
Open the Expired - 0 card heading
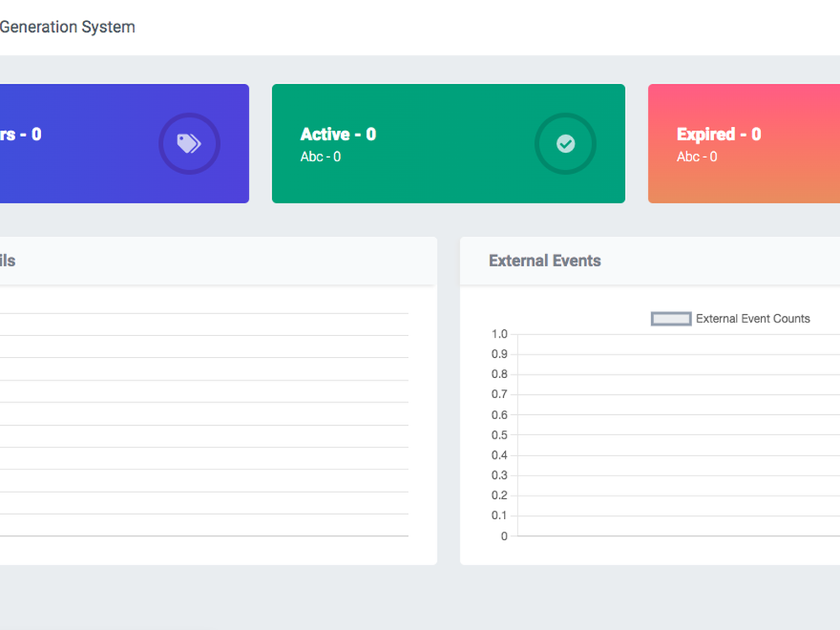pos(718,134)
